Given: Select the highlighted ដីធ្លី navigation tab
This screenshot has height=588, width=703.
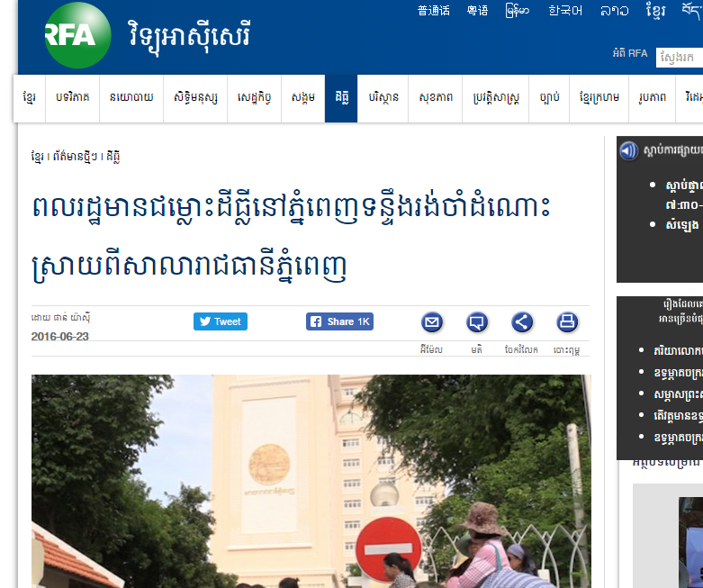Looking at the screenshot, I should pos(341,98).
